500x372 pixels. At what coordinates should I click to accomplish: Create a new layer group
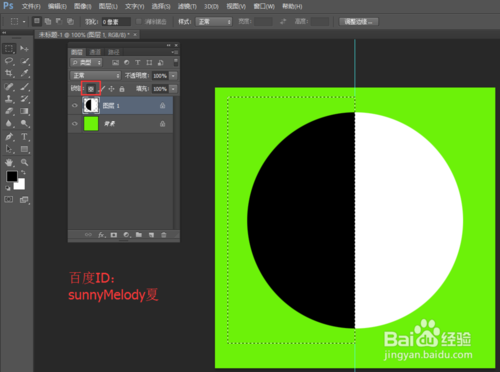[x=139, y=235]
